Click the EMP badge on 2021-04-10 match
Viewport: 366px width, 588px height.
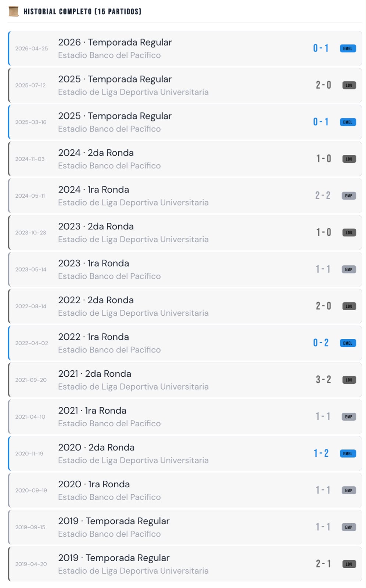[x=349, y=417]
